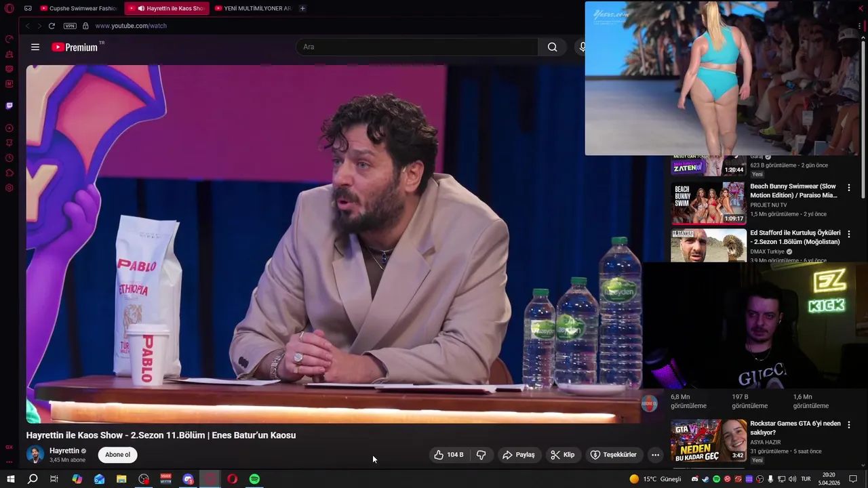Open the Hayrettin channel name link

coord(64,451)
